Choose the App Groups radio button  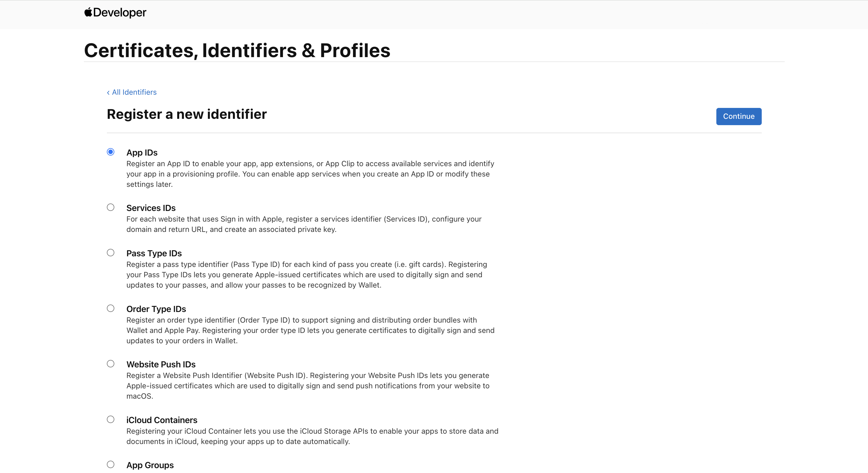111,465
